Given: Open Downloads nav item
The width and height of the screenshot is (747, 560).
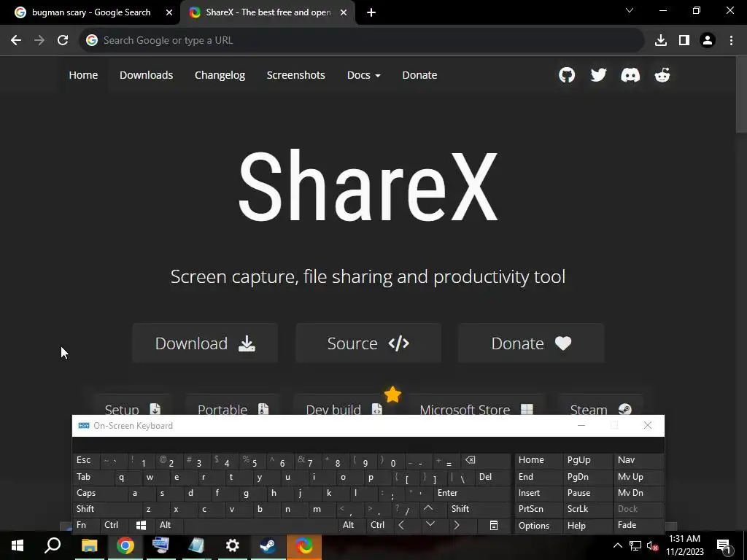Looking at the screenshot, I should [146, 75].
